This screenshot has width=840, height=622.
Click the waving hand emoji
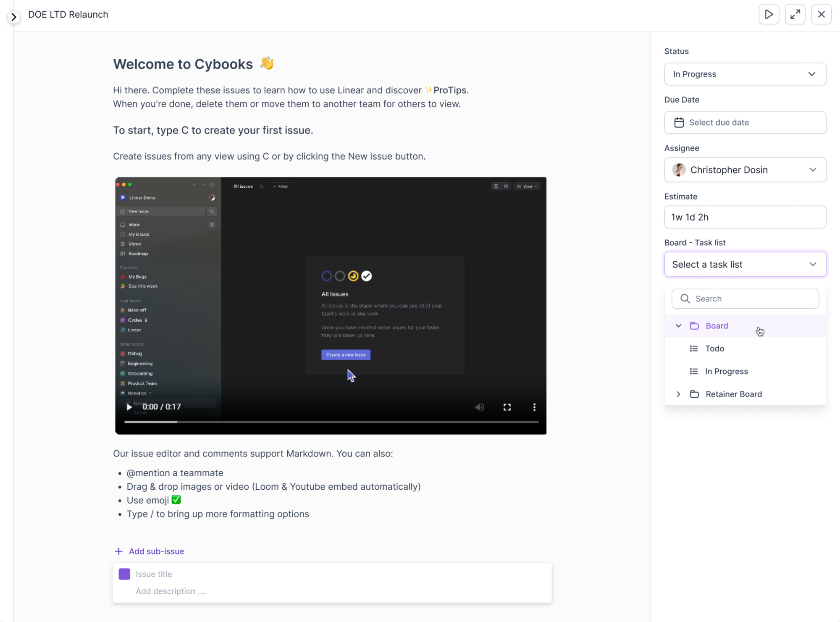(x=267, y=63)
